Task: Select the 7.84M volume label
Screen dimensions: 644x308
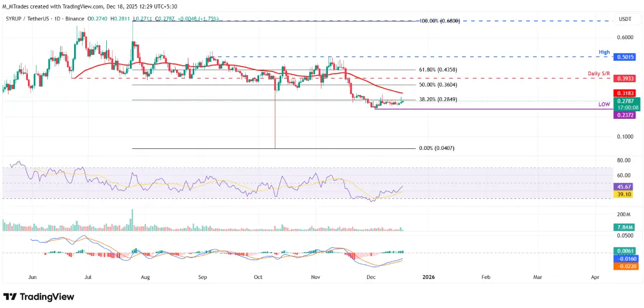Action: [x=624, y=227]
